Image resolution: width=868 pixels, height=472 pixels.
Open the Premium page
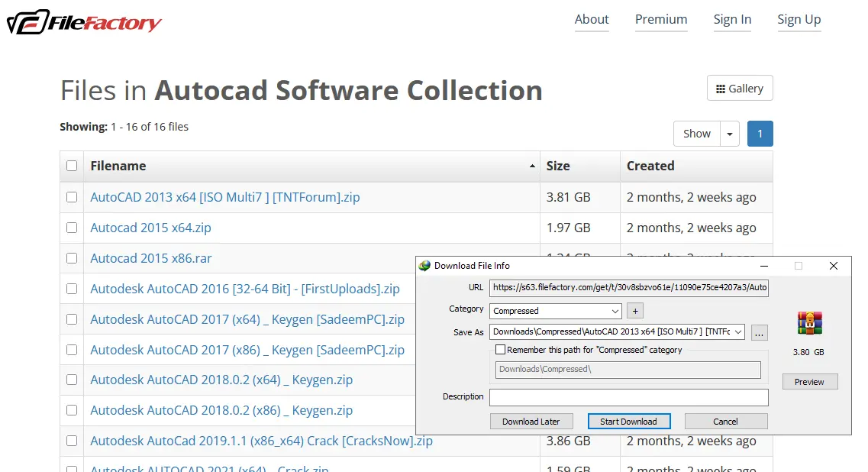point(661,19)
